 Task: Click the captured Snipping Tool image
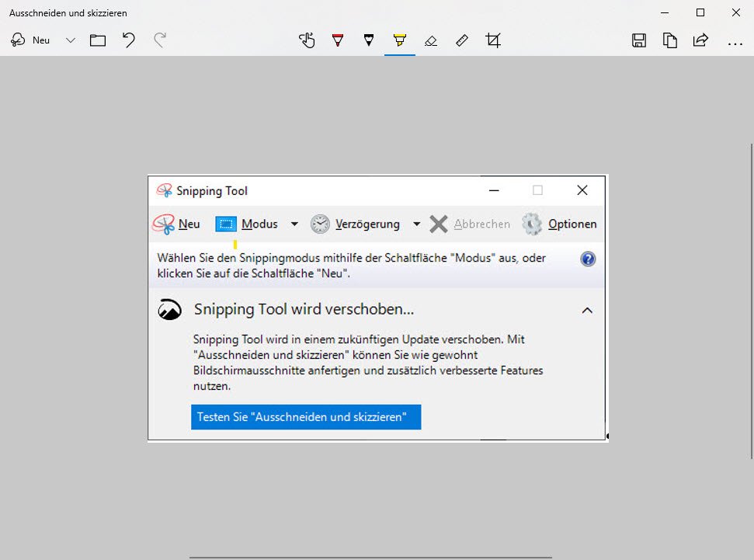point(378,308)
